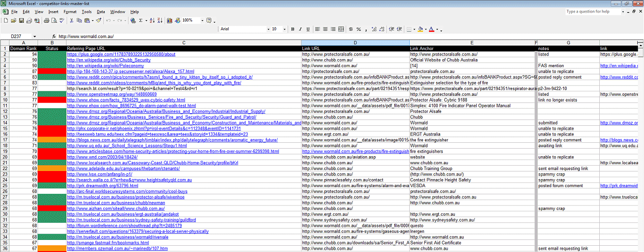644x252 pixels.
Task: Toggle Italic formatting
Action: pos(301,29)
